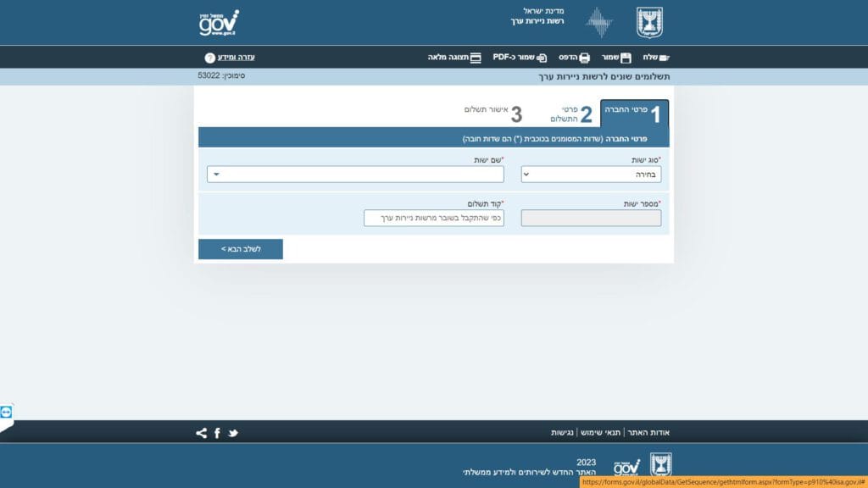Image resolution: width=868 pixels, height=488 pixels.
Task: Open the entity type (סוג ישות) dropdown
Action: tap(591, 175)
